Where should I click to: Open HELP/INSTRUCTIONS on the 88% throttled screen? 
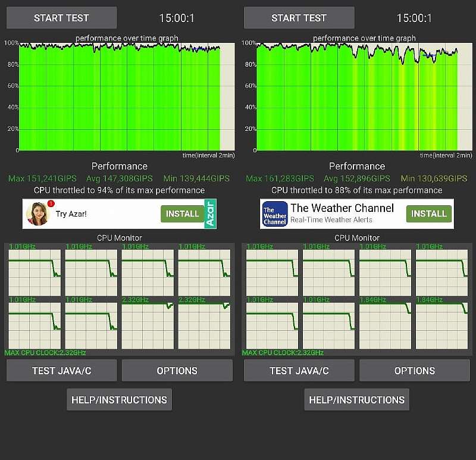(356, 400)
